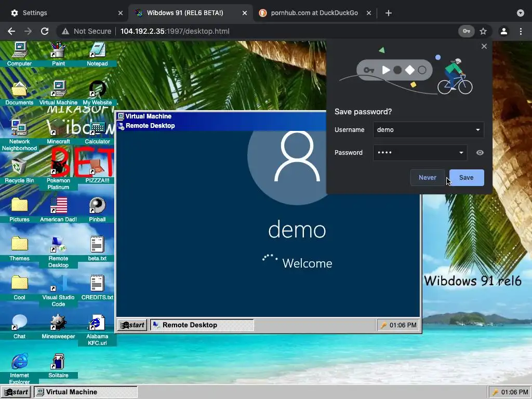The width and height of the screenshot is (532, 399).
Task: Open the Chat desktop icon
Action: (19, 327)
